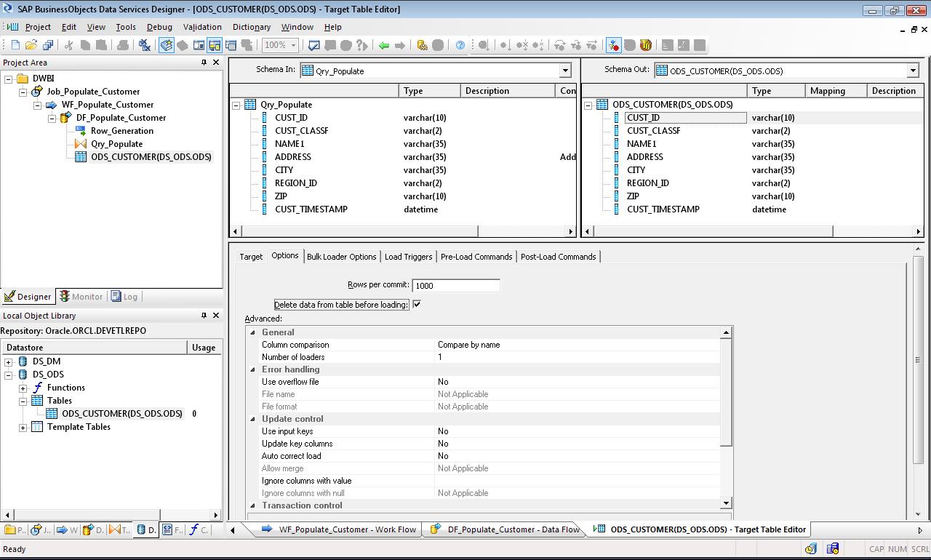Close the Project Area panel
This screenshot has height=560, width=931.
pos(216,63)
